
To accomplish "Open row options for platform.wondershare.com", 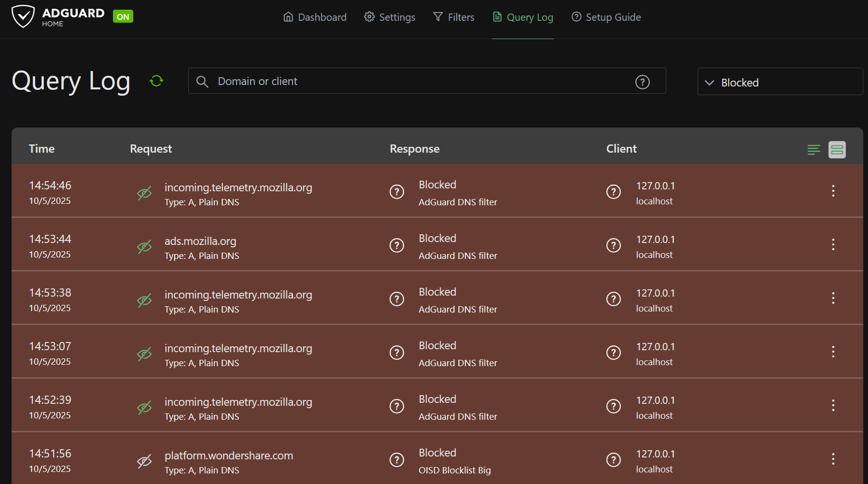I will [x=833, y=459].
